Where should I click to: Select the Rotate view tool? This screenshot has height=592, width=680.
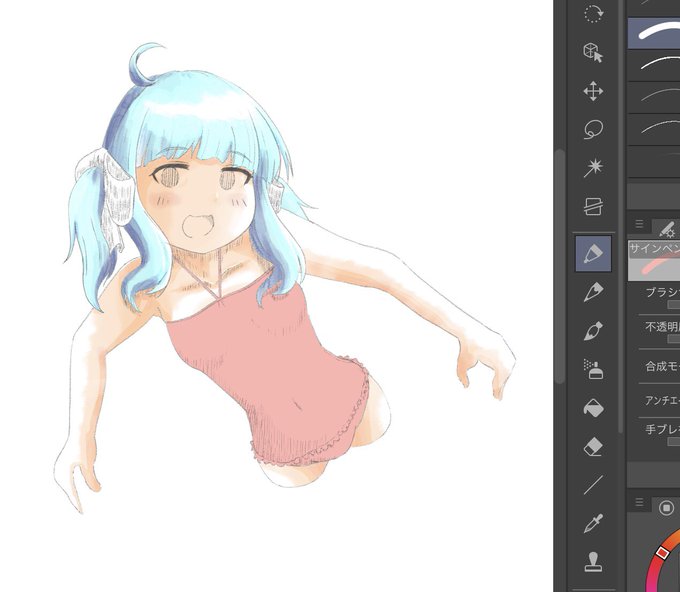[593, 13]
